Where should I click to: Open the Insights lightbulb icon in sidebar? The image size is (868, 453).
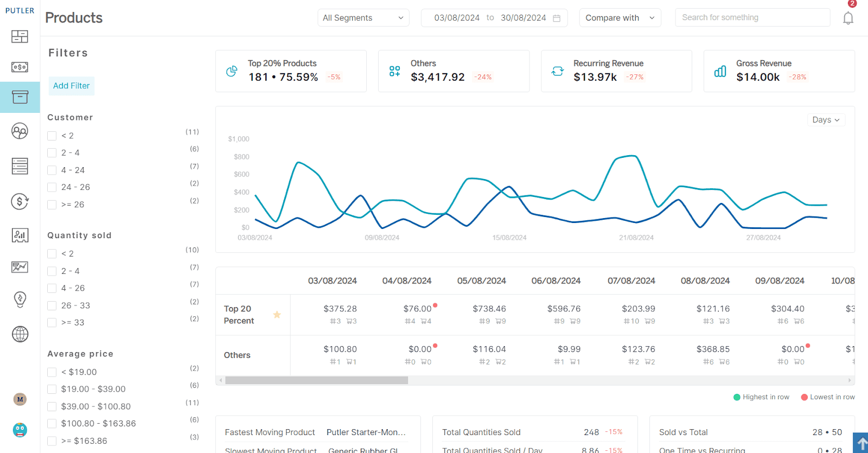click(x=20, y=299)
